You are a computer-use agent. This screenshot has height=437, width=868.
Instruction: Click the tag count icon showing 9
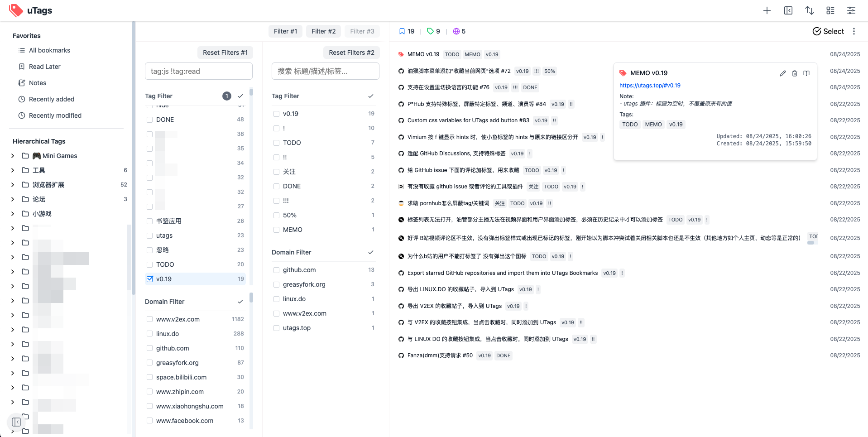point(430,31)
